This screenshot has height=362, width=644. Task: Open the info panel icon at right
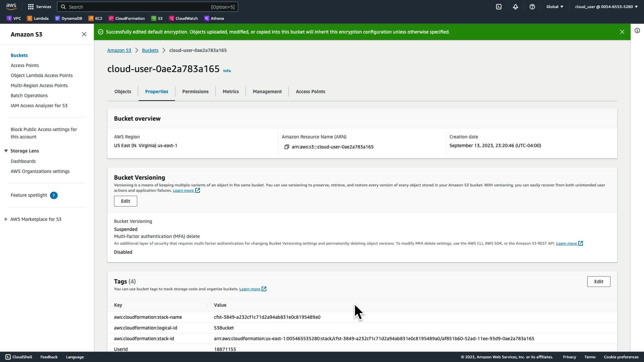637,31
